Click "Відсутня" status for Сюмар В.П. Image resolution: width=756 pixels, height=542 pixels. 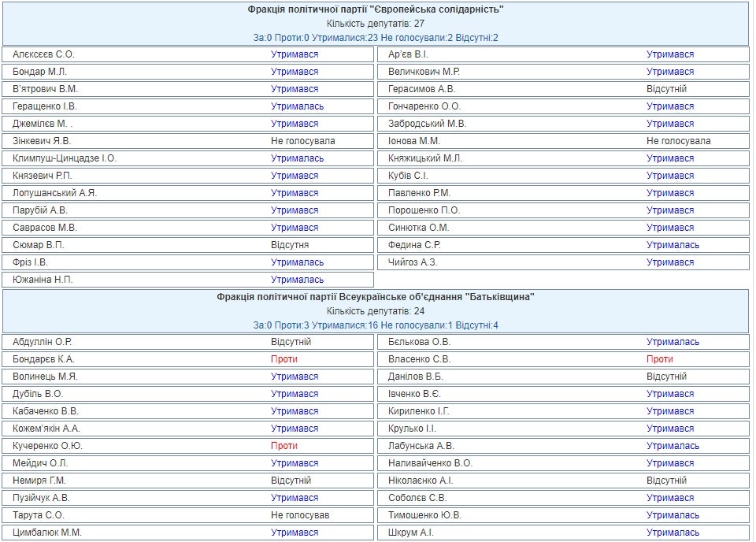290,245
